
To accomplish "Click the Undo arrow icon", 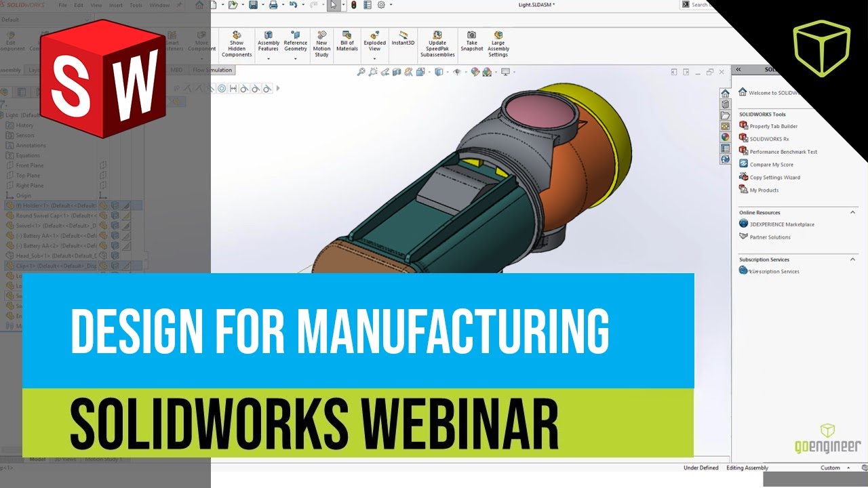I will (x=293, y=5).
